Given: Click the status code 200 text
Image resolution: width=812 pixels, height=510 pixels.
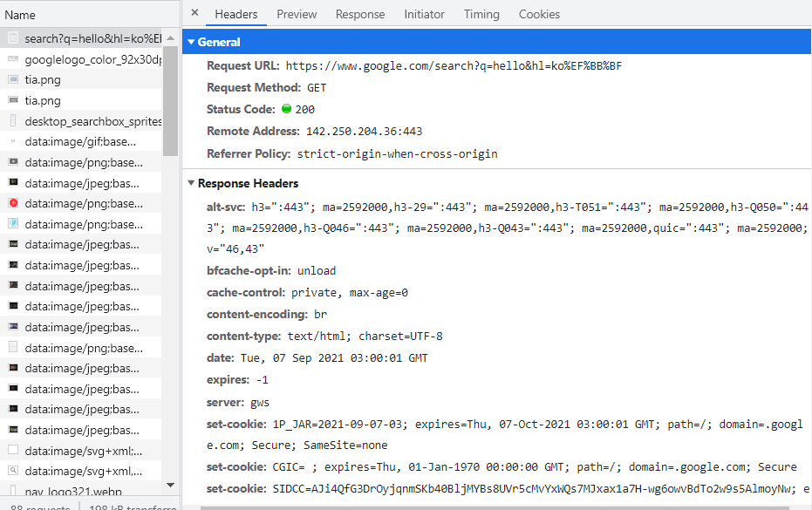Looking at the screenshot, I should [x=305, y=109].
